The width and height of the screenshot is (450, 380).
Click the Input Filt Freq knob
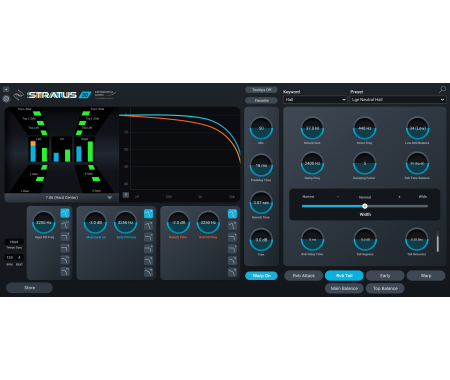44,222
